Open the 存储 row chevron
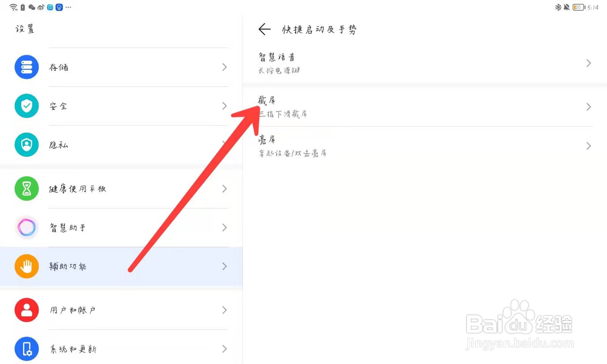Screen dimensions: 607x364 (x=225, y=67)
